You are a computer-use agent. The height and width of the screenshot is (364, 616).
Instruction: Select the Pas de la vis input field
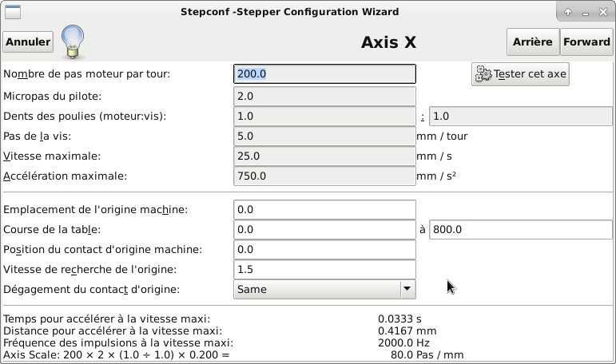324,136
